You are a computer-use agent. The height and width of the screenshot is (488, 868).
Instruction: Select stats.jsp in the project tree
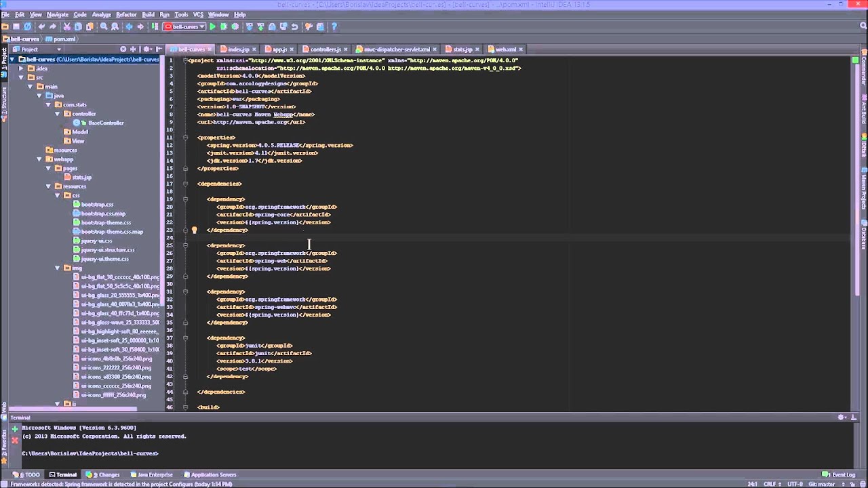(x=81, y=177)
